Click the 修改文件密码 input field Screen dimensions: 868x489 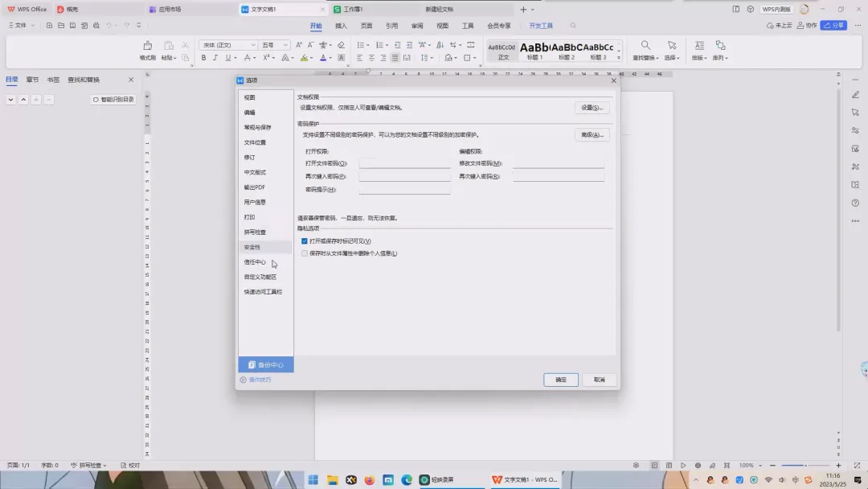[559, 163]
